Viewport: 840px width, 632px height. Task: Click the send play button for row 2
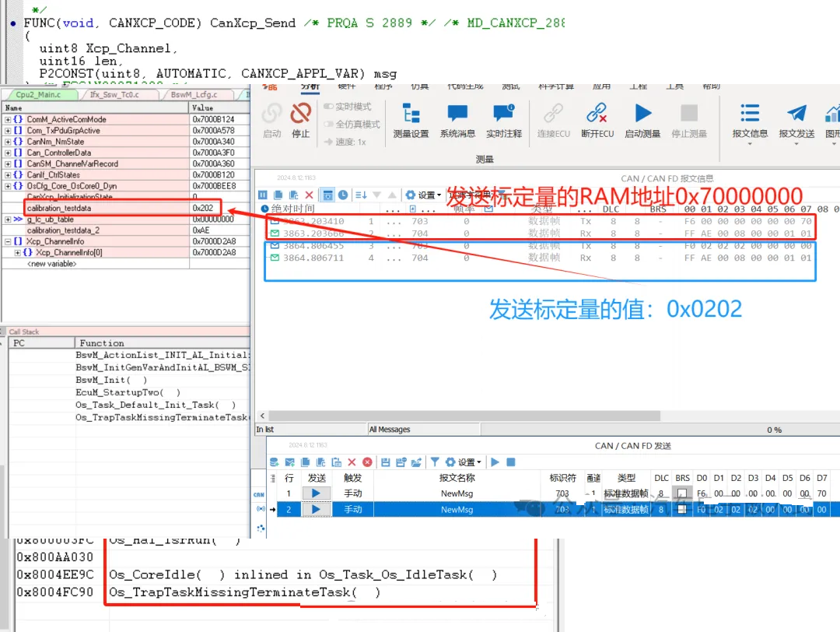[x=316, y=509]
